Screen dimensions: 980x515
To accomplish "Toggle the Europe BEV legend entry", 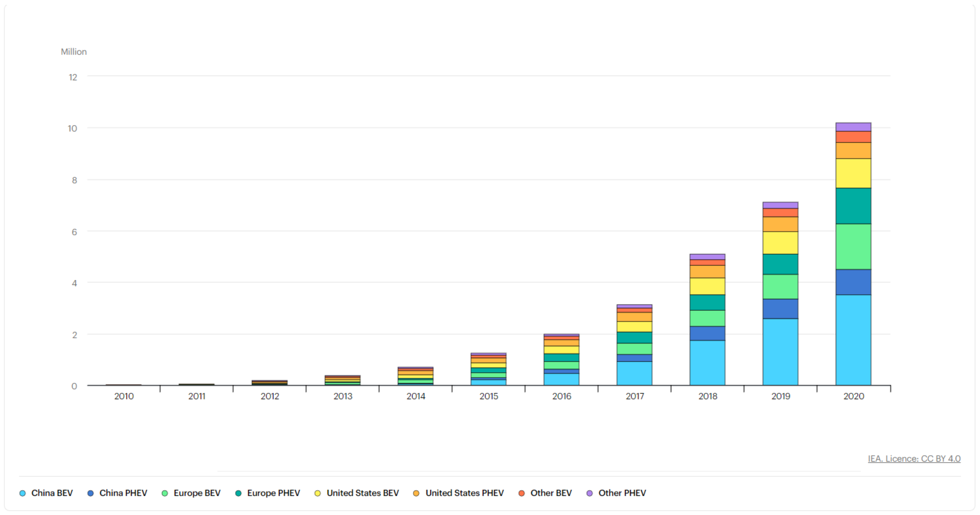I will (x=196, y=493).
